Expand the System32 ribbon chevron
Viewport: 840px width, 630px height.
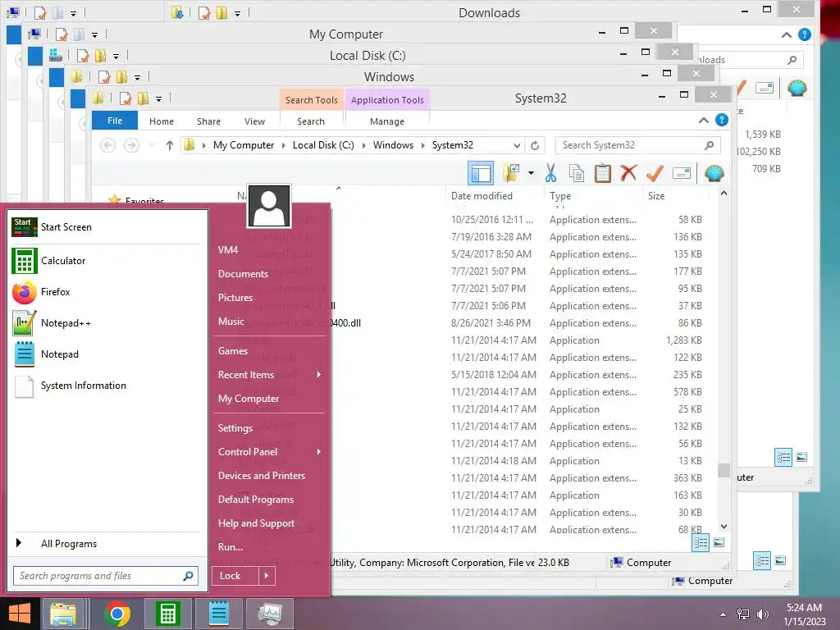703,121
